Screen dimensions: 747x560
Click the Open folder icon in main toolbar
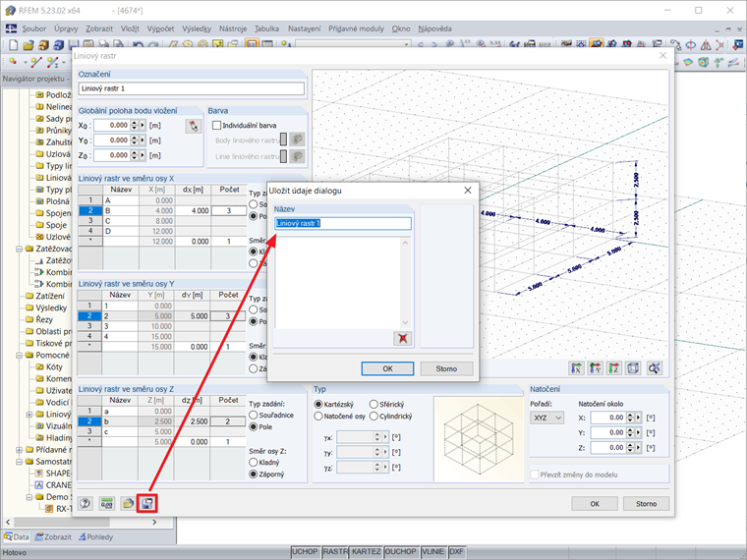[29, 45]
